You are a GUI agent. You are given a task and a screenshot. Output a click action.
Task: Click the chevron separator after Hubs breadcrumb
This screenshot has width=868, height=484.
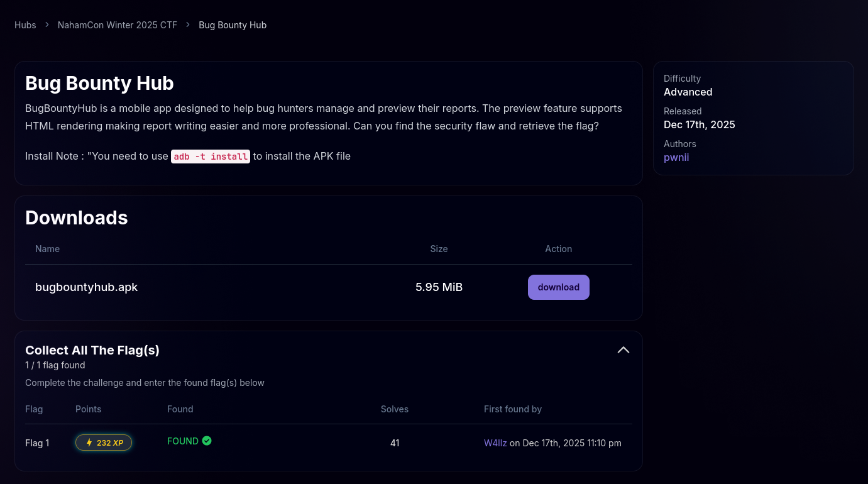point(47,25)
